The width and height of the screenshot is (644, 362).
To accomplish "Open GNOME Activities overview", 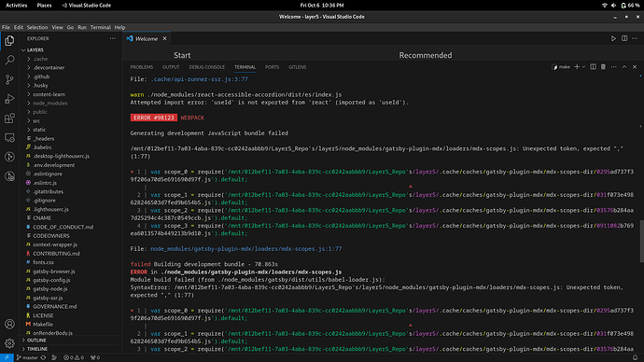I will [17, 6].
